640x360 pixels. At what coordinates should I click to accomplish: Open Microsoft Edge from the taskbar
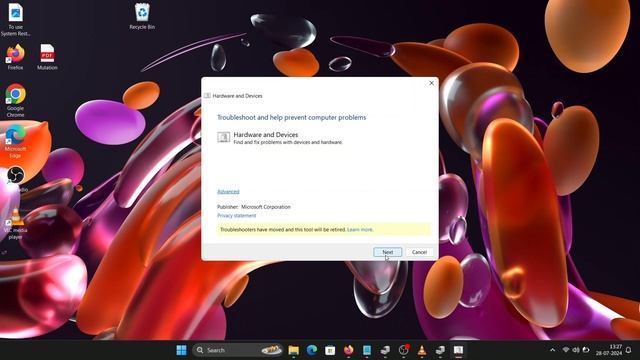312,350
